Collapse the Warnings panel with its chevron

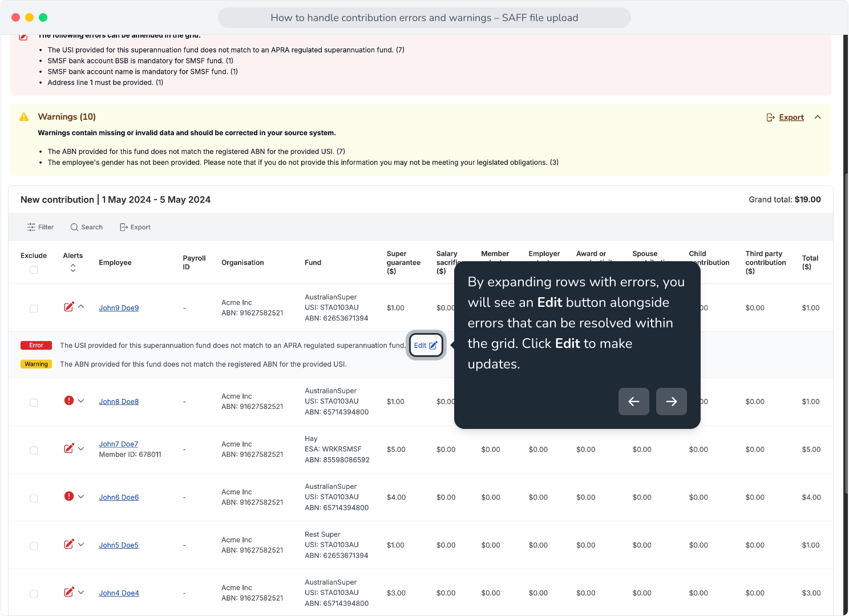click(x=818, y=117)
